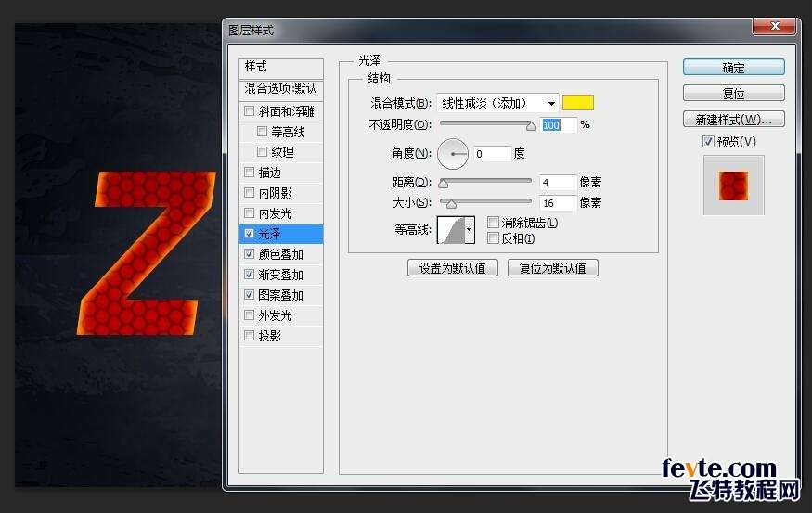Select the 样式 styles list header
The image size is (812, 513).
point(281,68)
